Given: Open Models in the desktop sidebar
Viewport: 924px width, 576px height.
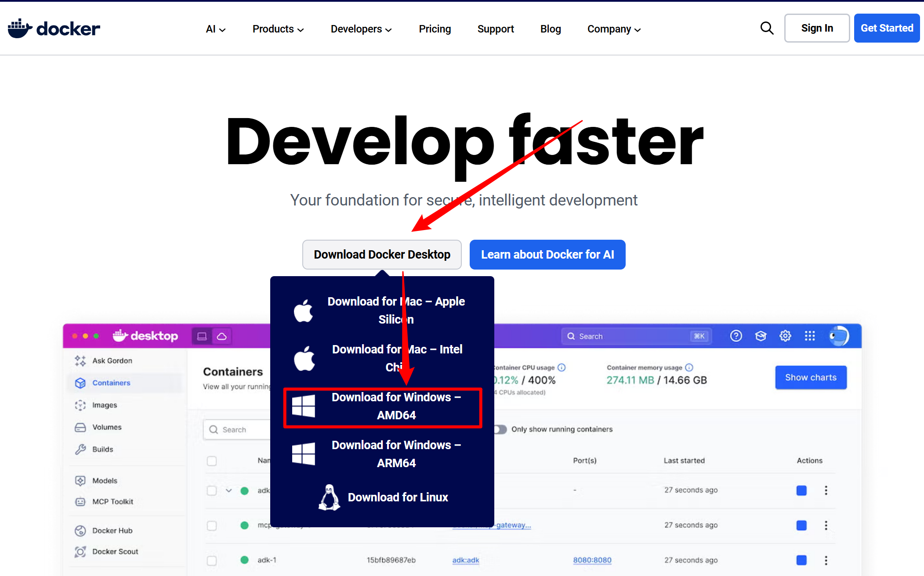Looking at the screenshot, I should (x=105, y=481).
